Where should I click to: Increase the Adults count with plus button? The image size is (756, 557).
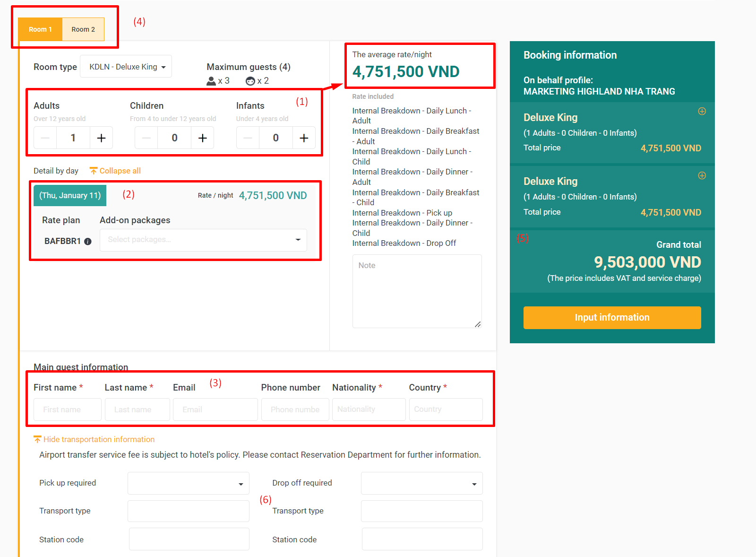point(101,138)
